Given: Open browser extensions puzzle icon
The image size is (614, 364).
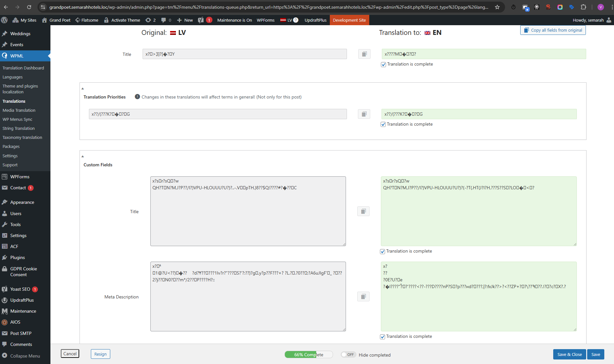Looking at the screenshot, I should pyautogui.click(x=583, y=7).
